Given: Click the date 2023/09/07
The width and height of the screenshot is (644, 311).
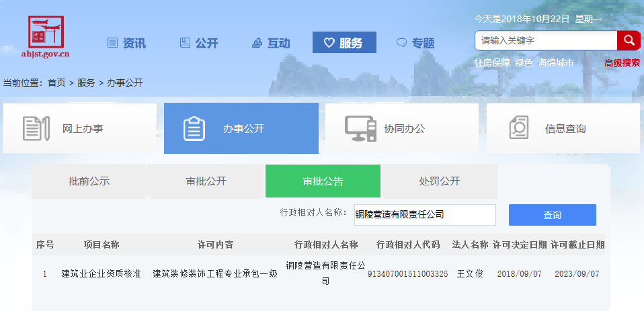Looking at the screenshot, I should coord(577,274).
